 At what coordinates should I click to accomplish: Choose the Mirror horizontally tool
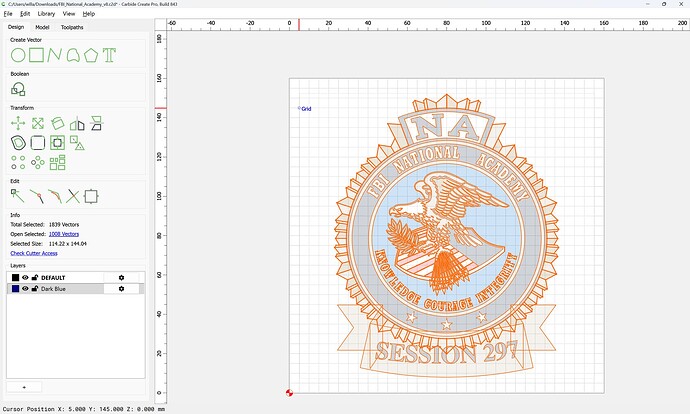click(77, 124)
